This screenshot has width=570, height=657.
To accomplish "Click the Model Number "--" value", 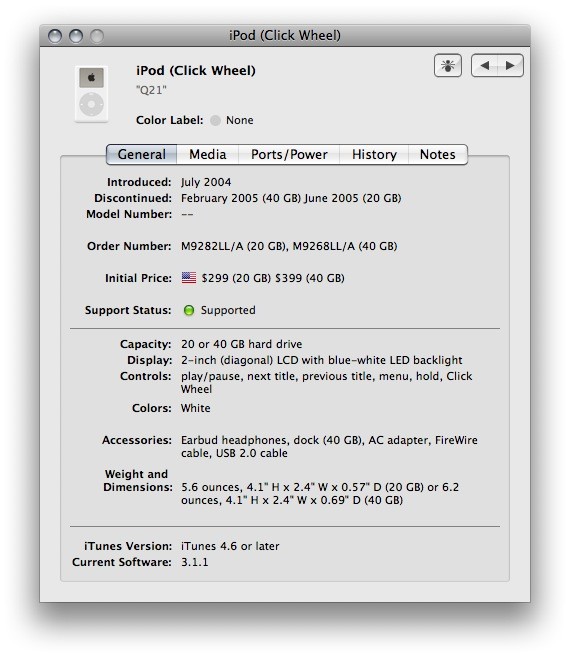I will [x=187, y=214].
